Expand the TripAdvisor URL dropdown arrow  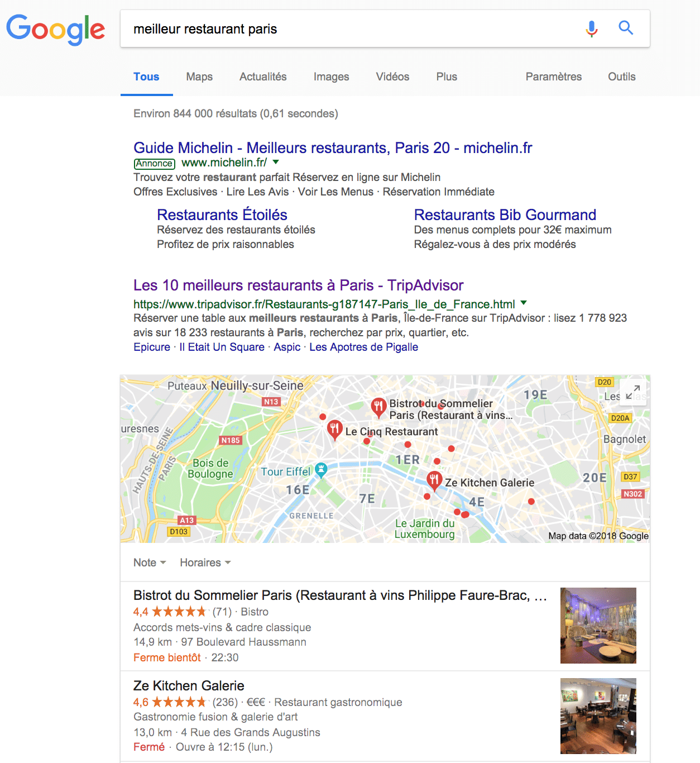(x=524, y=303)
